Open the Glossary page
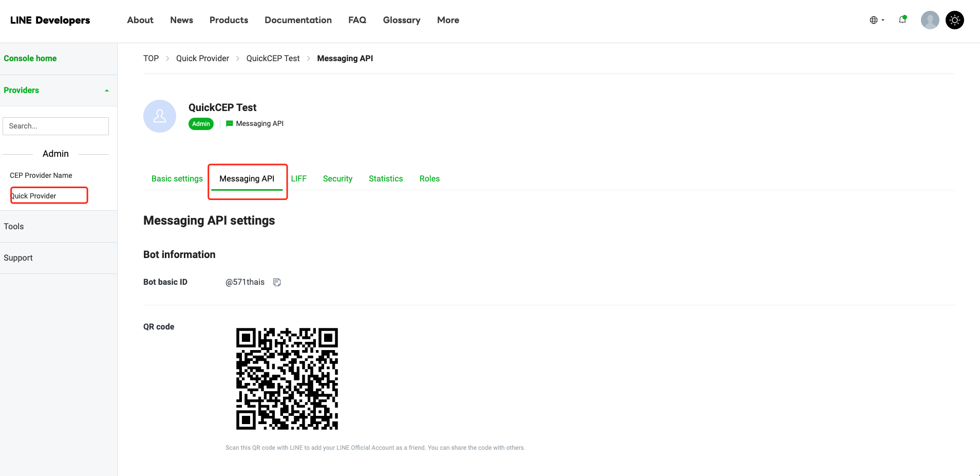This screenshot has height=476, width=980. click(402, 20)
